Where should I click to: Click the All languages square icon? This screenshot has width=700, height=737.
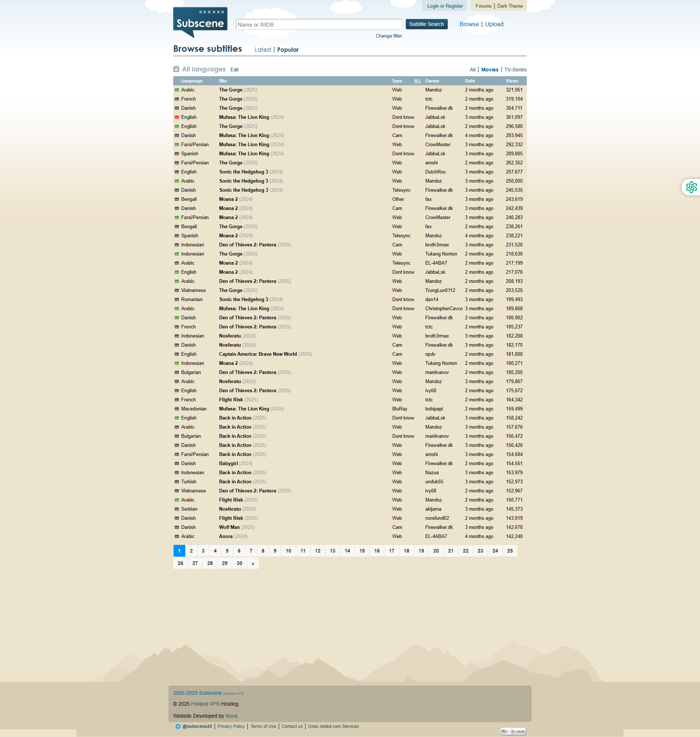tap(176, 69)
